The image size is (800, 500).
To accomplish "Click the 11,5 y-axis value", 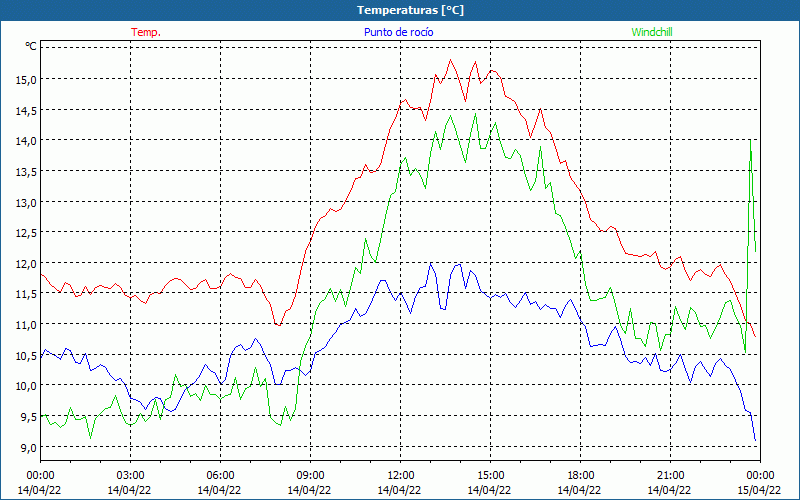I will pyautogui.click(x=28, y=294).
